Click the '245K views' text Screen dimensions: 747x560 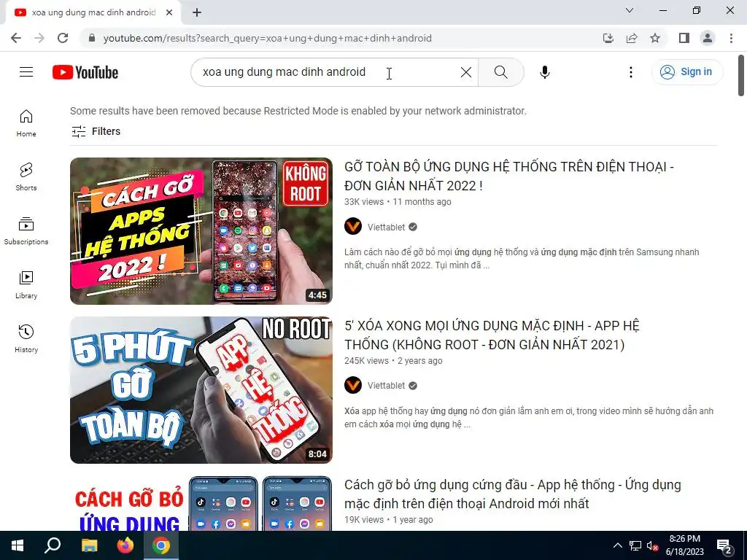[366, 361]
